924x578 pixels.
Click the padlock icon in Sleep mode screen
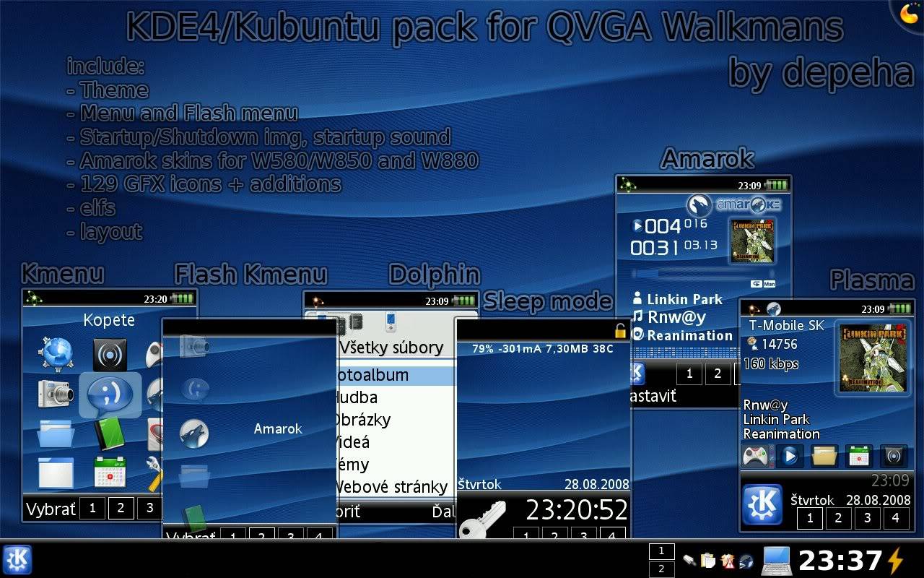(x=620, y=331)
